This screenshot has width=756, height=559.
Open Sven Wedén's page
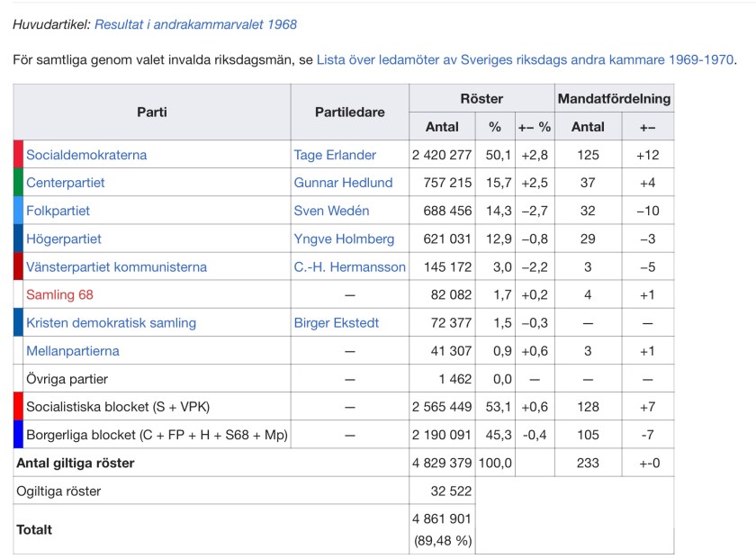331,211
